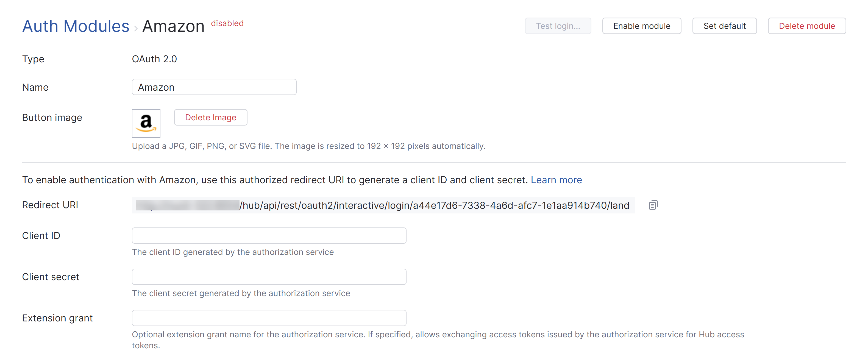Focus the Client ID input field

[x=269, y=235]
